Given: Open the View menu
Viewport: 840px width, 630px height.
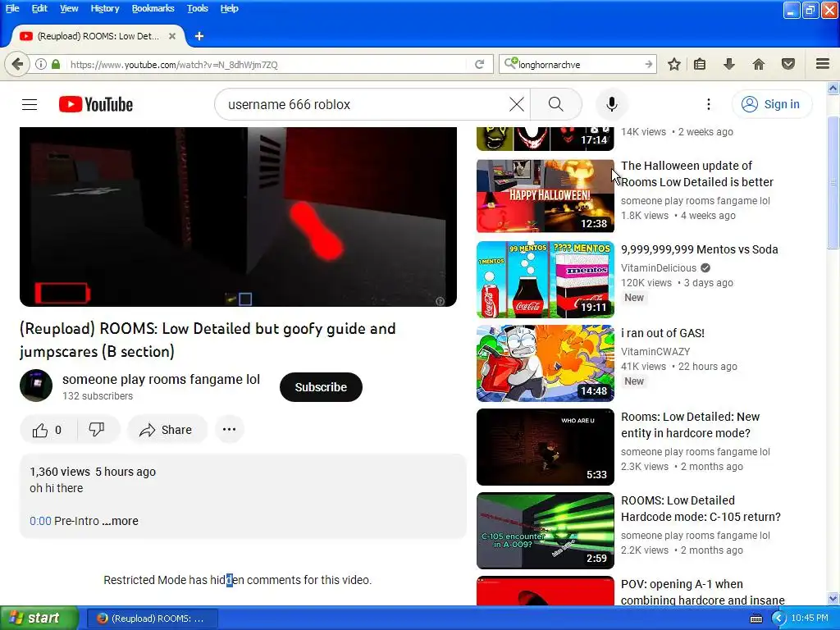Looking at the screenshot, I should tap(69, 8).
